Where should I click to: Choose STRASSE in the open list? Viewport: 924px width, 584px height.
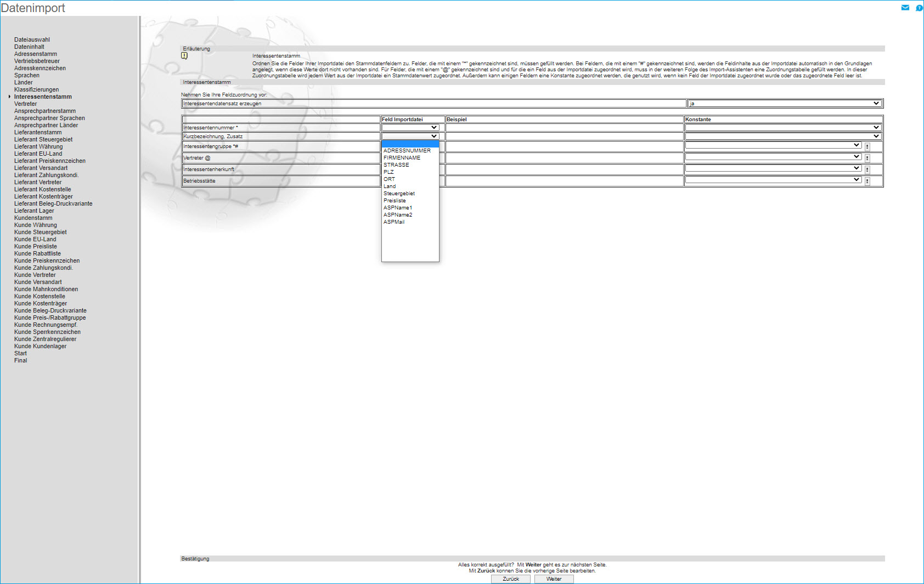tap(410, 165)
